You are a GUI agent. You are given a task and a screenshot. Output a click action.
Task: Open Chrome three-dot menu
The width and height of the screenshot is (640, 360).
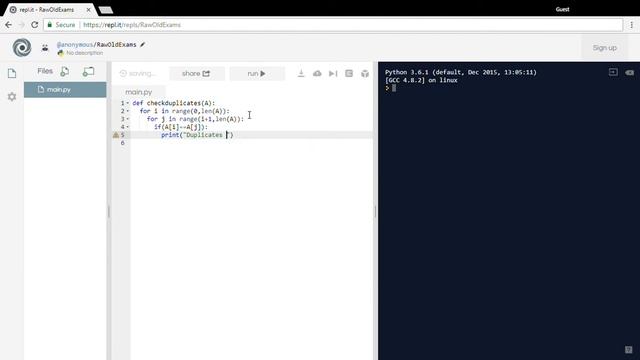tap(631, 25)
